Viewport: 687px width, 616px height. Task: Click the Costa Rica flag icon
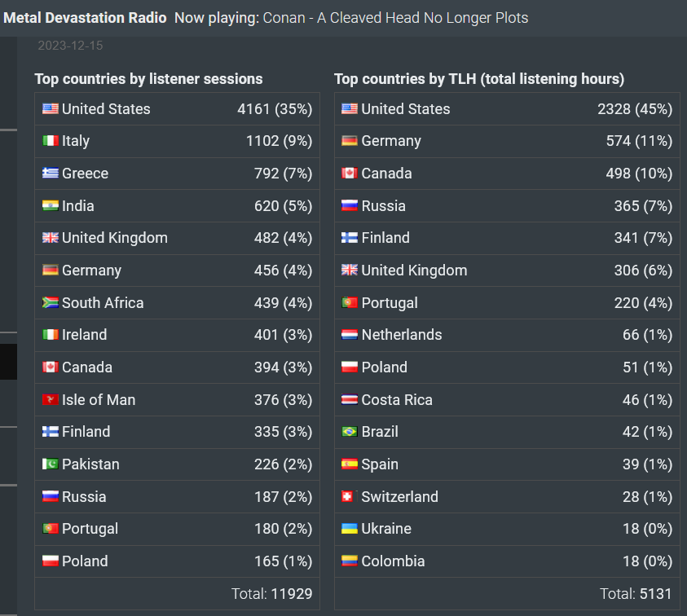pos(349,399)
